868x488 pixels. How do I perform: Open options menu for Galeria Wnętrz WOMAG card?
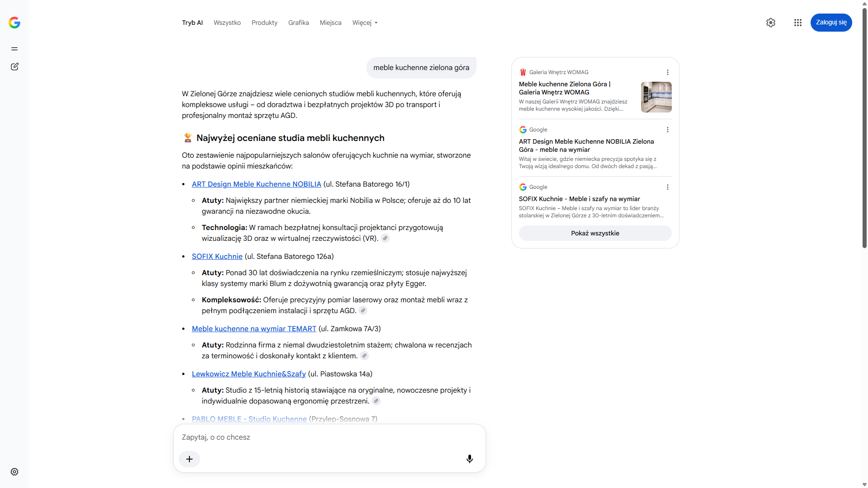click(667, 72)
